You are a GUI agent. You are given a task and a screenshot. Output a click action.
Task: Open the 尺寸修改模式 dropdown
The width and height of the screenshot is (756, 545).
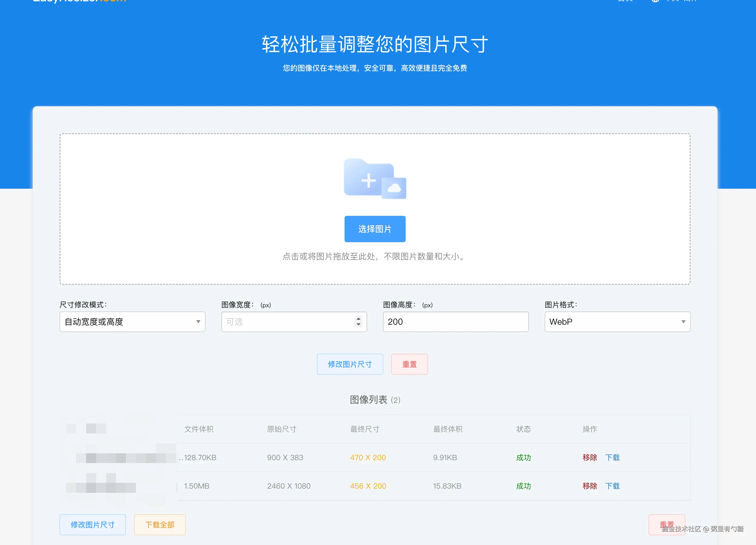(x=132, y=322)
